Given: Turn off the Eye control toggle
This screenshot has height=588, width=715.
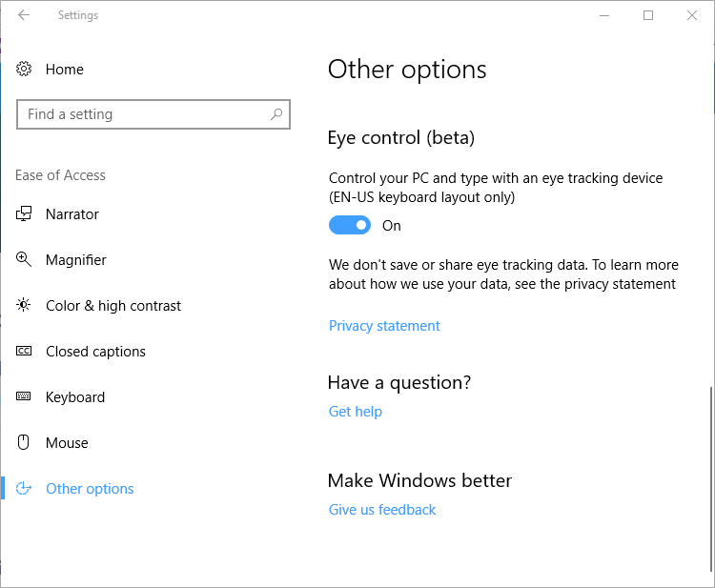Looking at the screenshot, I should click(x=350, y=226).
